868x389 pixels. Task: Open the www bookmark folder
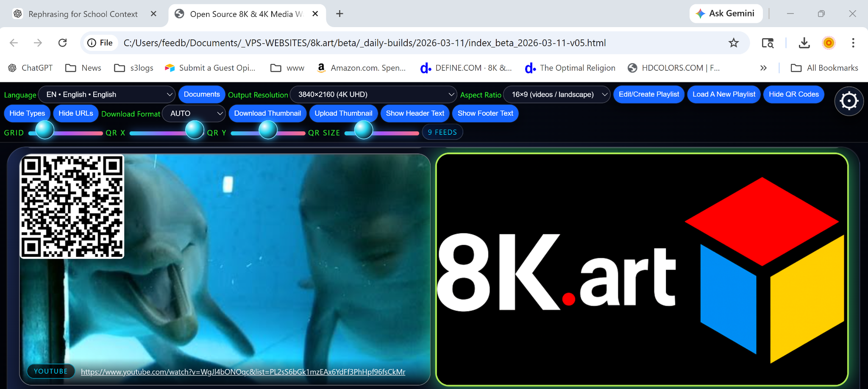[287, 68]
